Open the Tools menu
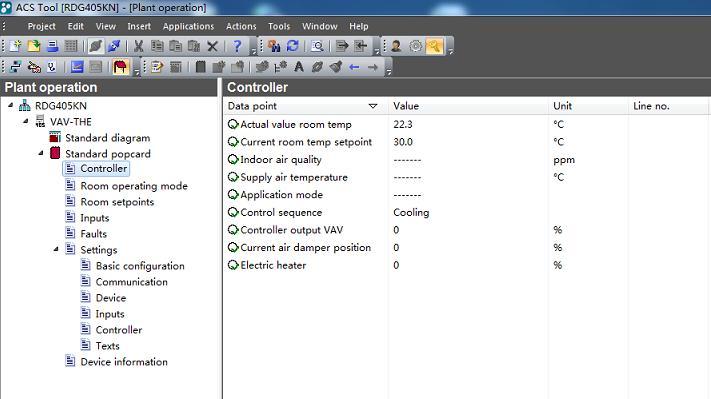This screenshot has width=711, height=399. coord(279,26)
